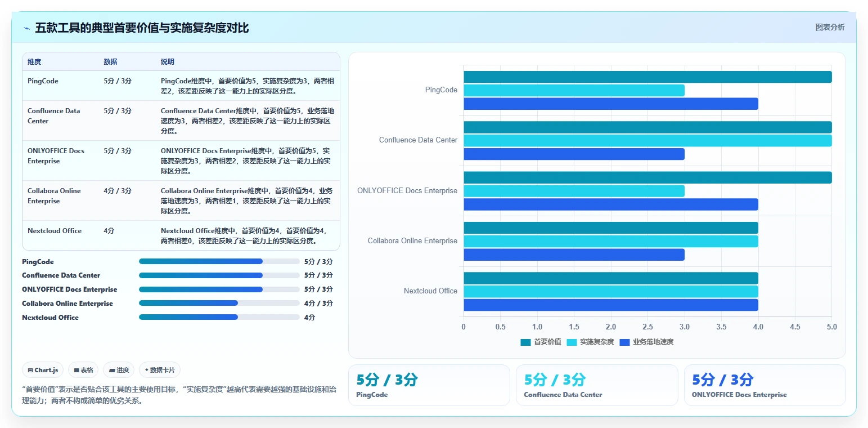Viewport: 868px width, 428px height.
Task: Click the x-axis tick label 5.0
Action: pyautogui.click(x=831, y=327)
